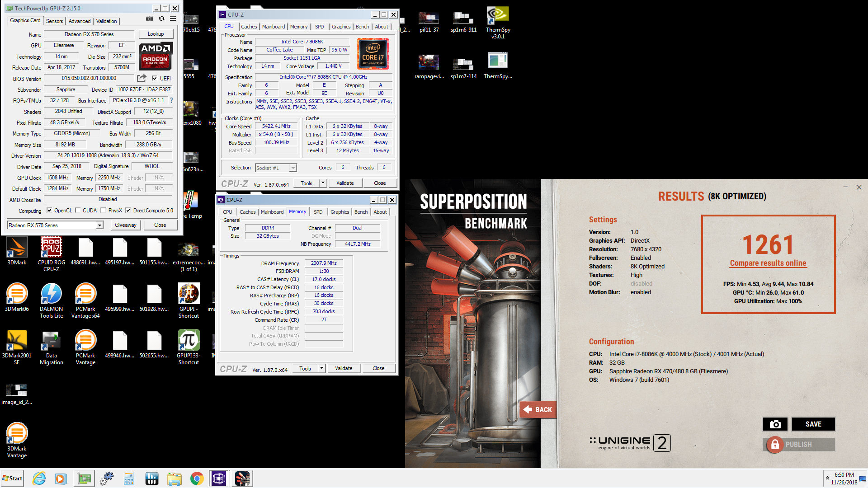Select the 3DMark2001 SE desktop icon
868x488 pixels.
(x=17, y=347)
